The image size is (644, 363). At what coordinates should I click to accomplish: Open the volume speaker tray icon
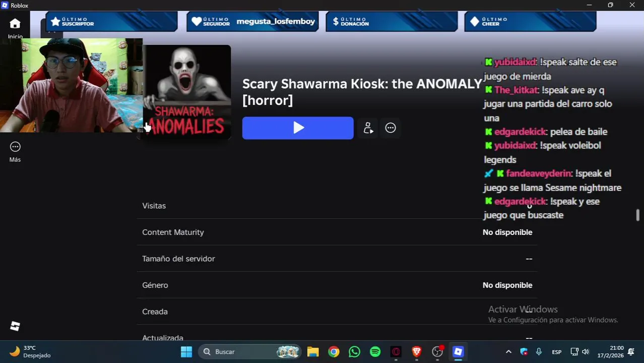pos(585,351)
